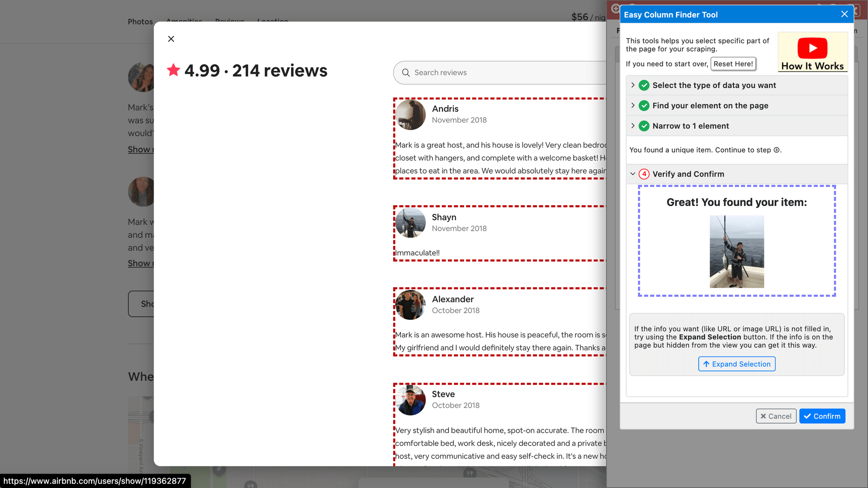Confirm the found item
This screenshot has height=488, width=868.
(x=822, y=416)
